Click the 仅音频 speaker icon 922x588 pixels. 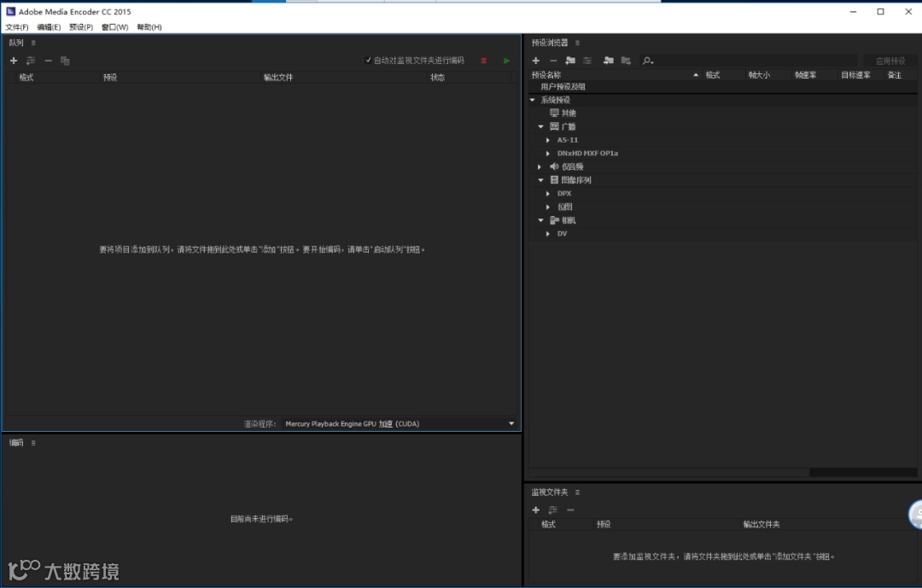(554, 166)
